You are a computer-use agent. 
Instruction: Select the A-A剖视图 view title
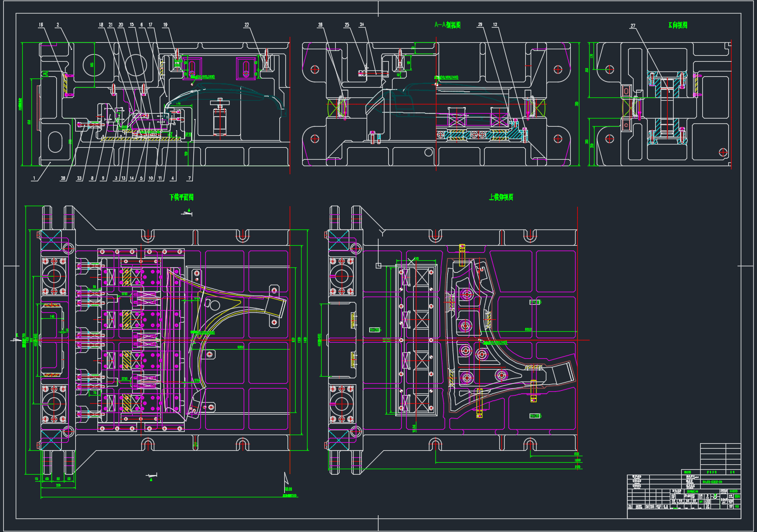[x=447, y=25]
